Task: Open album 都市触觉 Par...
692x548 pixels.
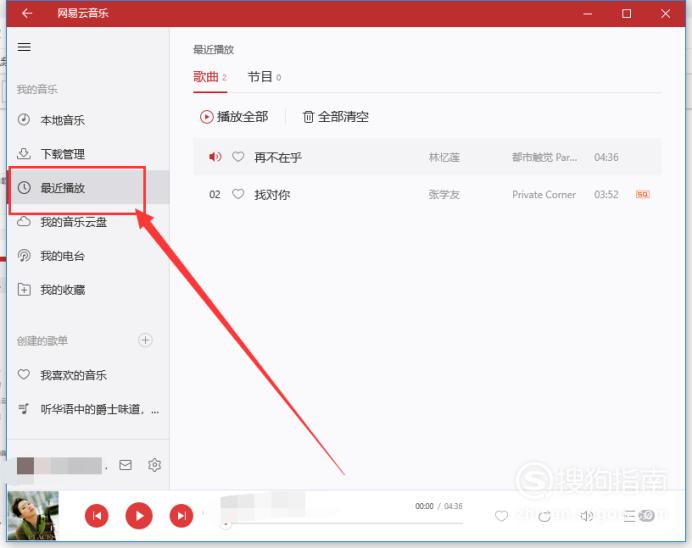Action: click(545, 158)
